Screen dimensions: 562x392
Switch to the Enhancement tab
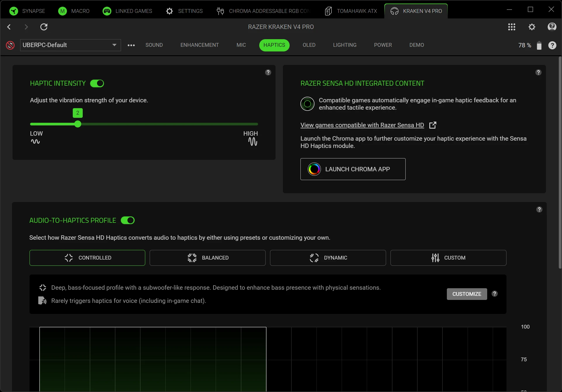coord(200,45)
